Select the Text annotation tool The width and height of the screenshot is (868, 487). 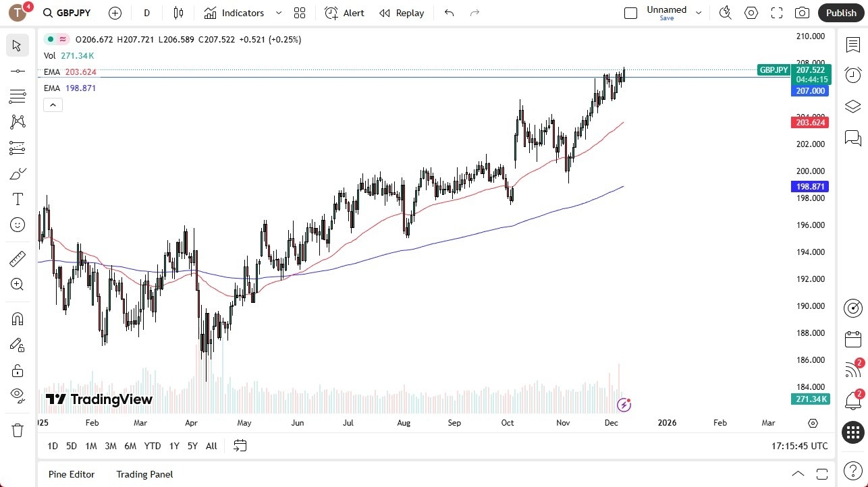[x=17, y=199]
